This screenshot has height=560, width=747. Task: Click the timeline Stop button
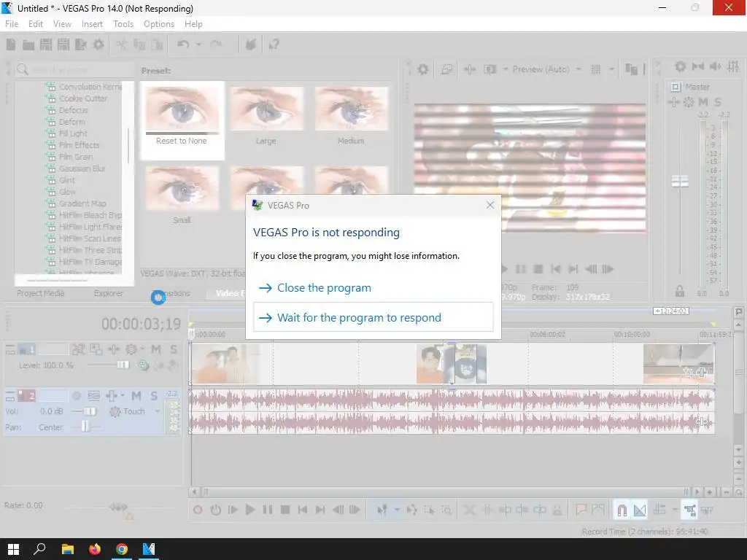tap(285, 510)
